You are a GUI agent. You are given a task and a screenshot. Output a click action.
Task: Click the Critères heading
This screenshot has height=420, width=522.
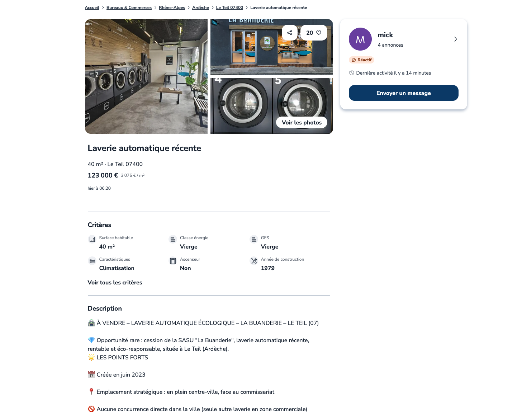[100, 225]
